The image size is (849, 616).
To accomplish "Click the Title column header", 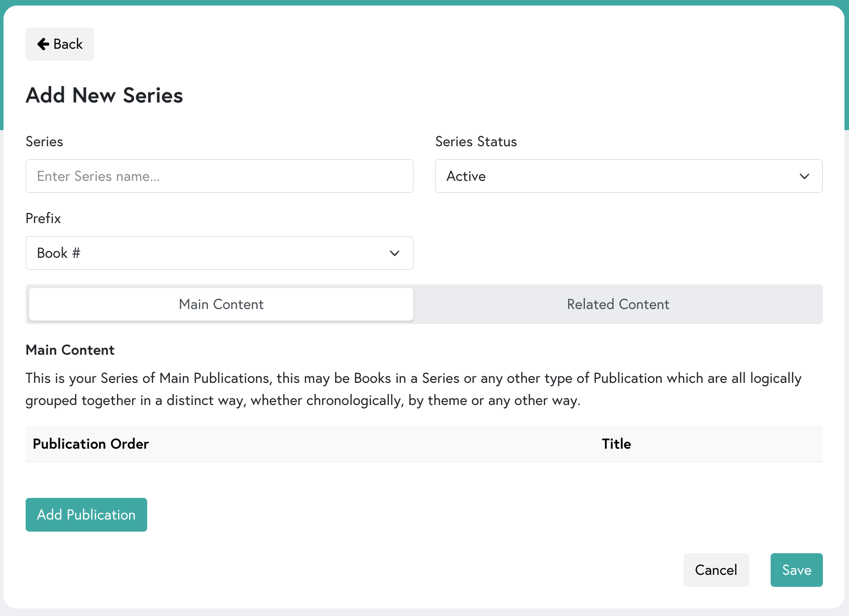I will pos(616,444).
